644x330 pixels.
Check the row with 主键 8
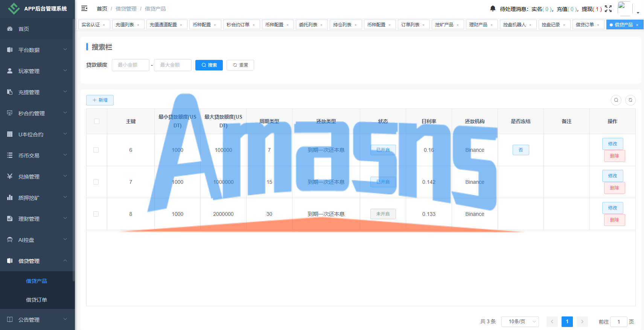tap(96, 214)
